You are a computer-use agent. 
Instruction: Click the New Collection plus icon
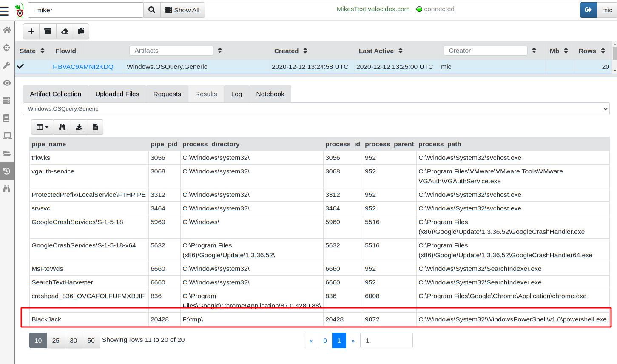(x=31, y=31)
